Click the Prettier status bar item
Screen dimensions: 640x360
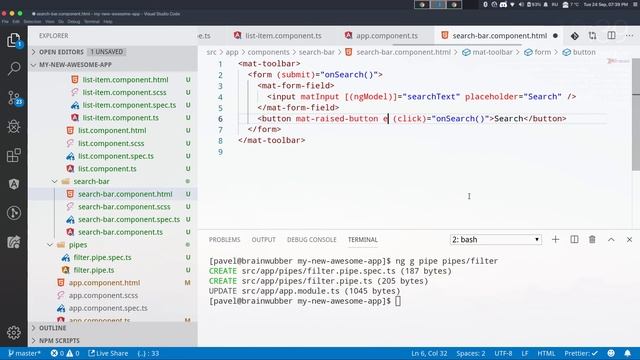coord(581,353)
